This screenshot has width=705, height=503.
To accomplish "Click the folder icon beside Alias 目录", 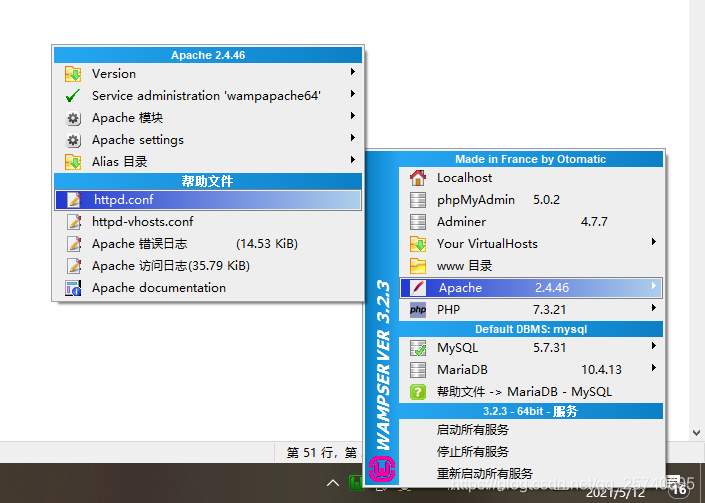I will [x=73, y=162].
